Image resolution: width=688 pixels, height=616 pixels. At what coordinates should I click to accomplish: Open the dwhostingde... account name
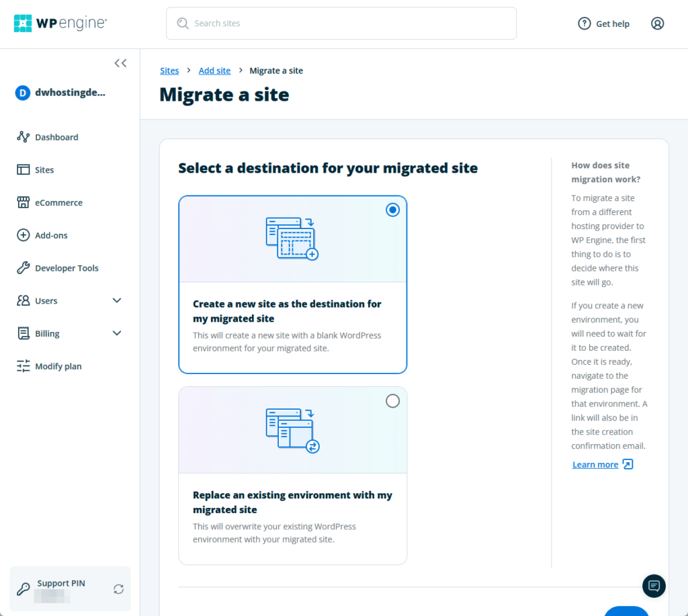70,93
